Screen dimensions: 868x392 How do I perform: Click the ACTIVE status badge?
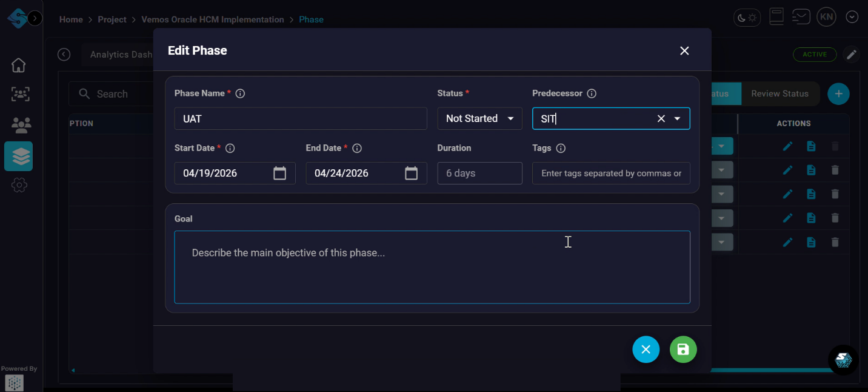coord(815,54)
